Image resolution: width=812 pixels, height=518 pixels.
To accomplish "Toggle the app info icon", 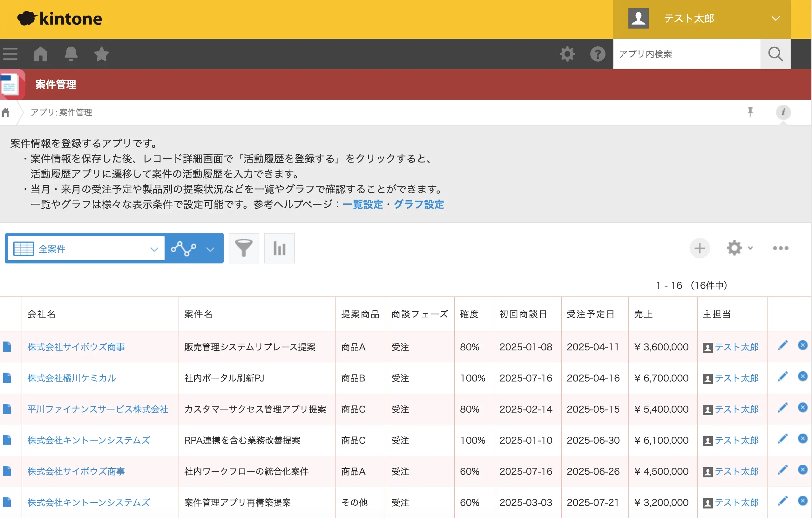I will pyautogui.click(x=783, y=112).
